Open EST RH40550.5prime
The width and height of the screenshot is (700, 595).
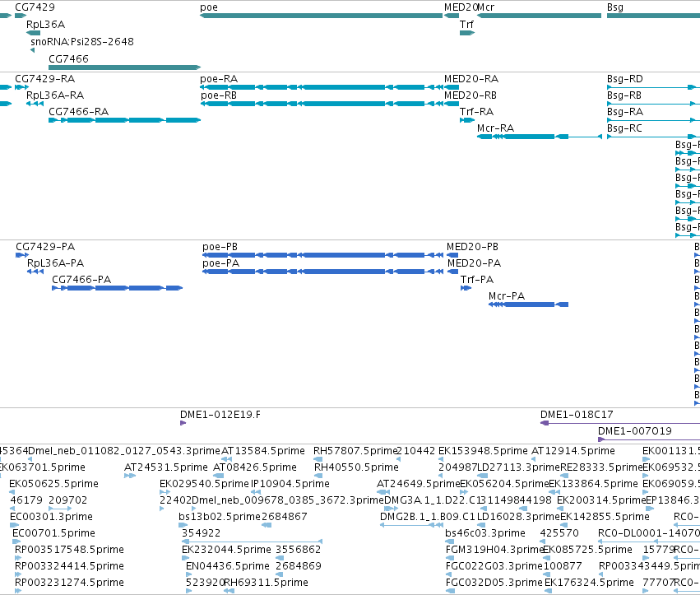pos(356,467)
